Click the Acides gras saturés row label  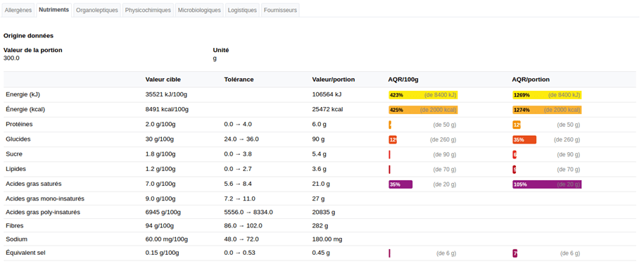point(34,184)
